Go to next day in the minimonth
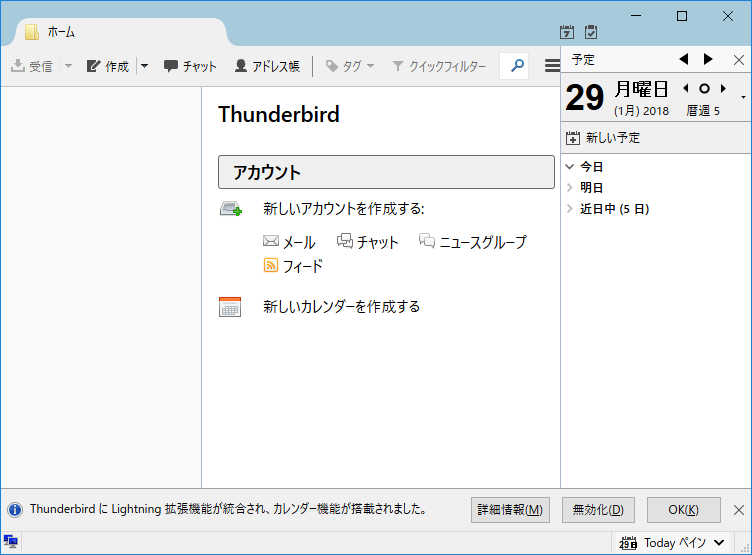The height and width of the screenshot is (555, 752). coord(723,88)
